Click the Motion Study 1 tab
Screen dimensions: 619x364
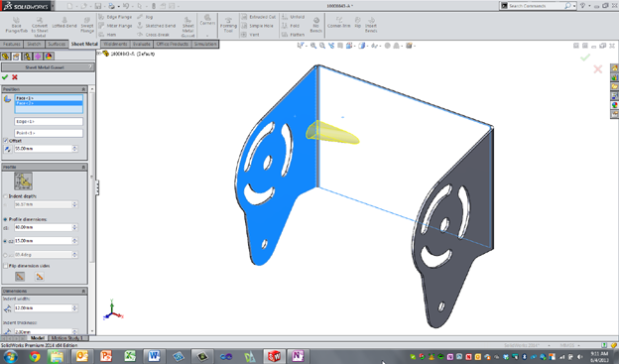coord(66,338)
